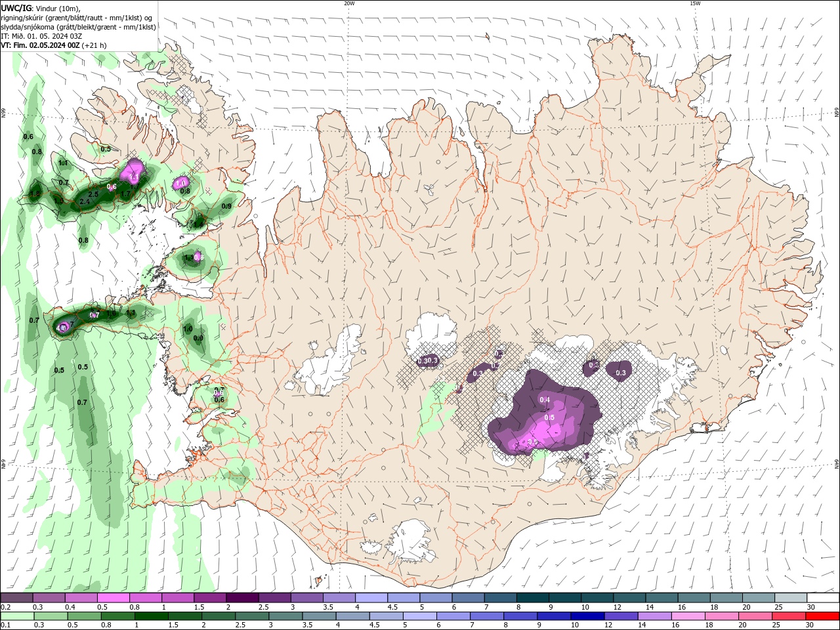Click the large purple snowfall area on the glacier
840x630 pixels.
tap(545, 412)
